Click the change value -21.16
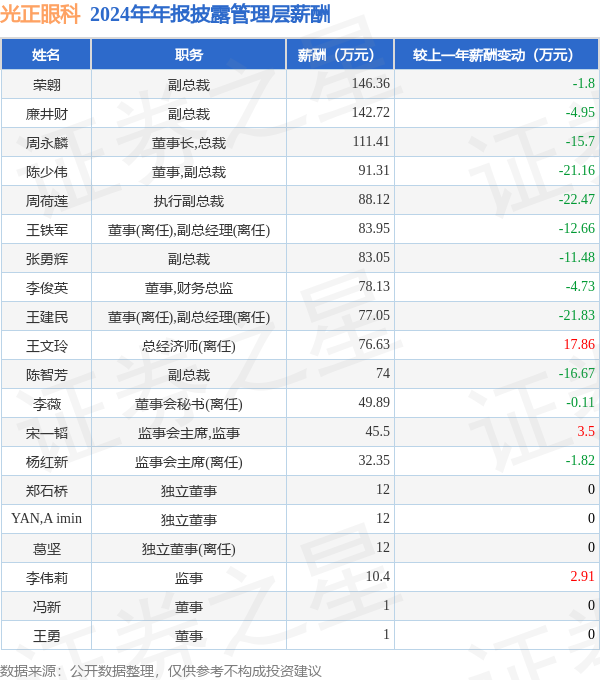Image resolution: width=600 pixels, height=680 pixels. coord(577,170)
